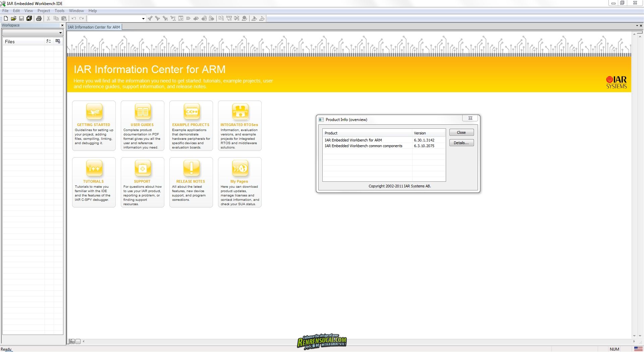Open the Example Projects tile
This screenshot has height=352, width=644.
tap(191, 126)
